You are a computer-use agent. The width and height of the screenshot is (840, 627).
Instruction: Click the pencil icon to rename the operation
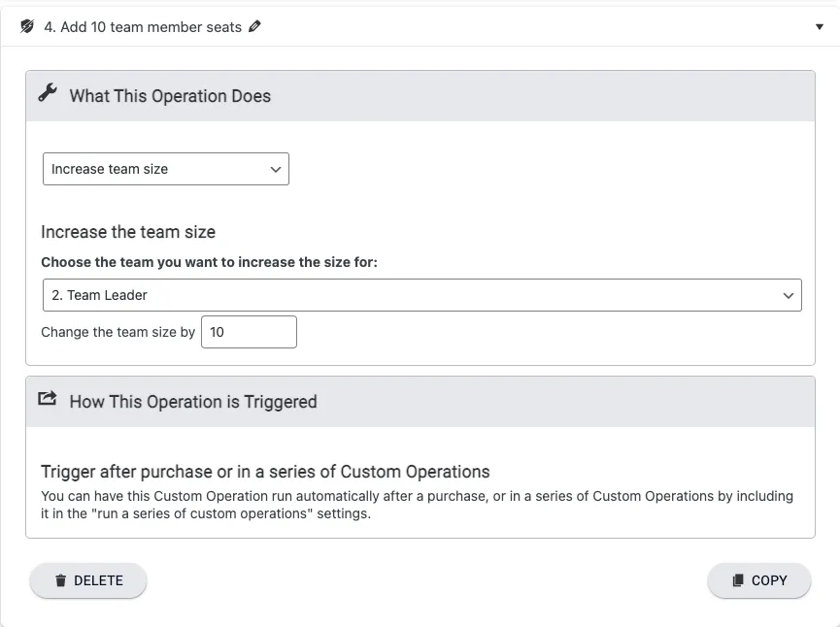point(254,27)
